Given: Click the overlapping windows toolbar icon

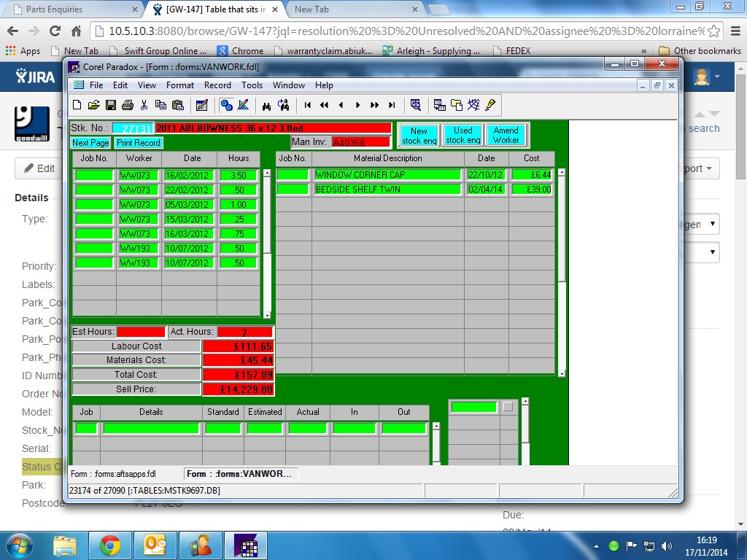Looking at the screenshot, I should [x=457, y=105].
